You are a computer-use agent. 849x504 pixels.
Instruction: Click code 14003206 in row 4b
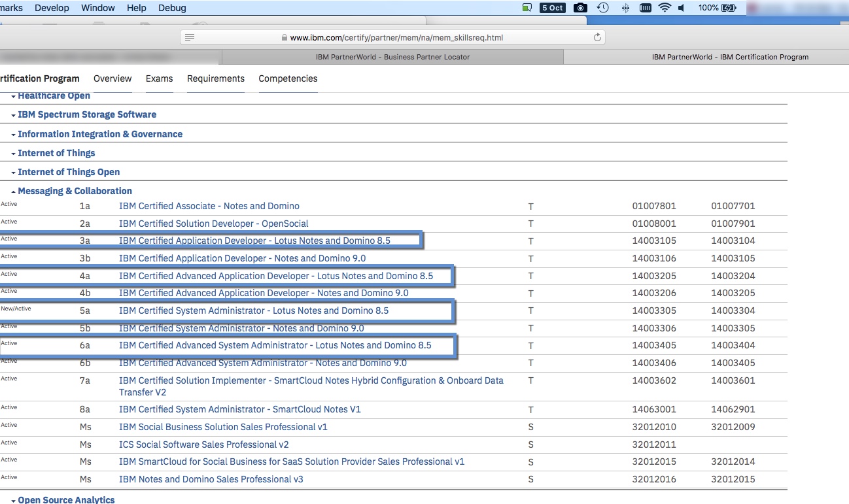[x=654, y=293]
